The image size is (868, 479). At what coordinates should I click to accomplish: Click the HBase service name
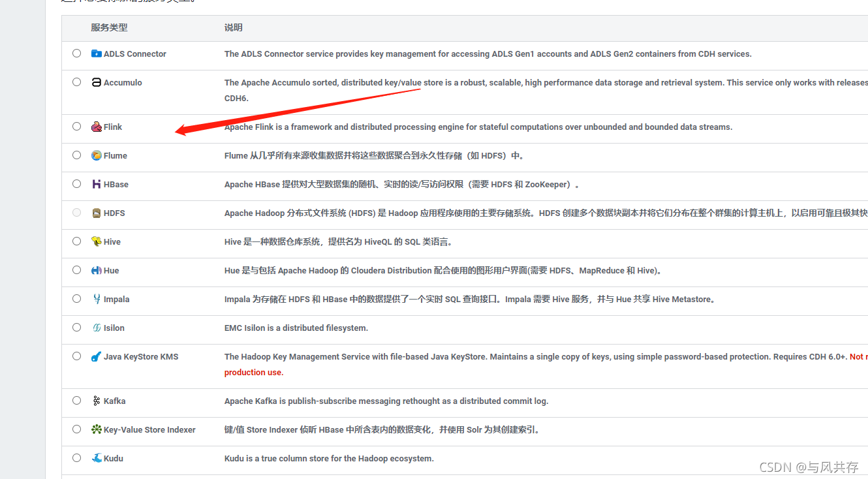[x=116, y=185]
